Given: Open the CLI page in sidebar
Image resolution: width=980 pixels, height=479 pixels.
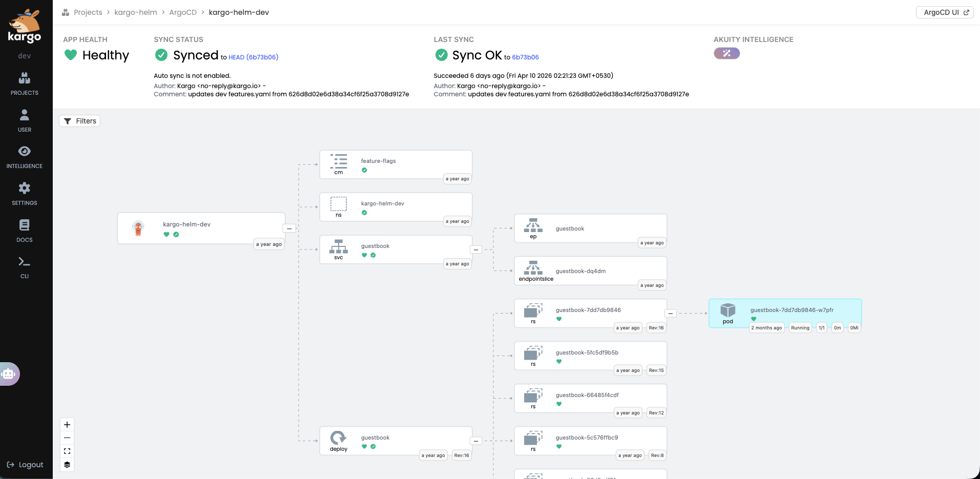Looking at the screenshot, I should pyautogui.click(x=25, y=267).
